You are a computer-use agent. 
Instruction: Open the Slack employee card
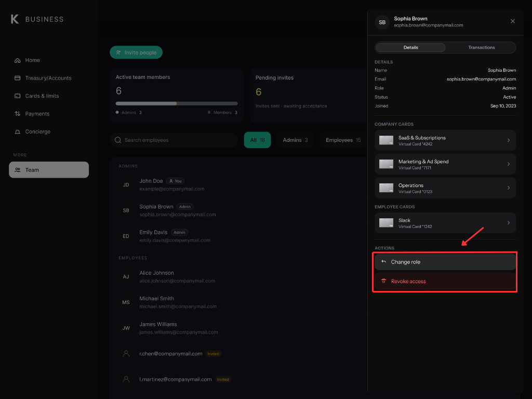(x=445, y=223)
